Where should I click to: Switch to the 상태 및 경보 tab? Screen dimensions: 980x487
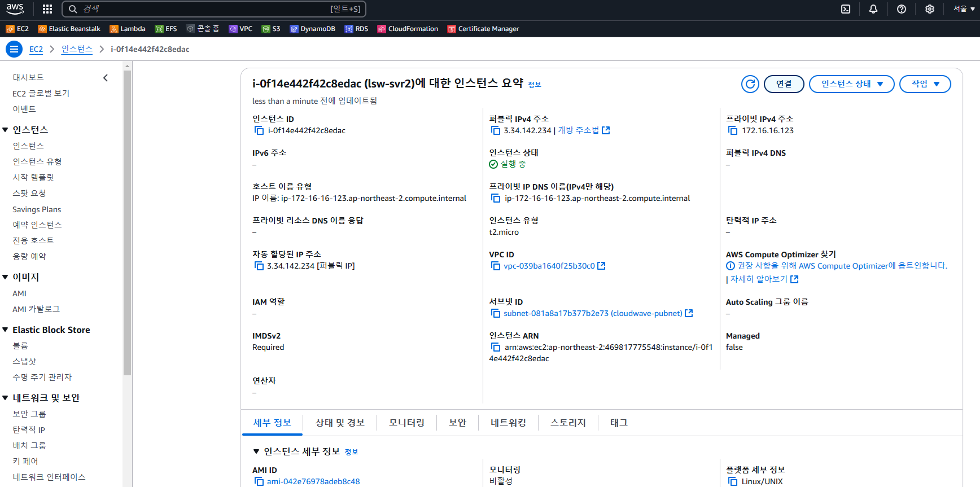(x=340, y=423)
